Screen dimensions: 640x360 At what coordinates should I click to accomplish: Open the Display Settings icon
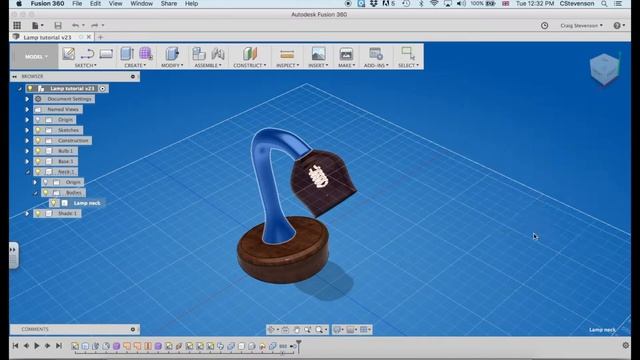pyautogui.click(x=337, y=330)
